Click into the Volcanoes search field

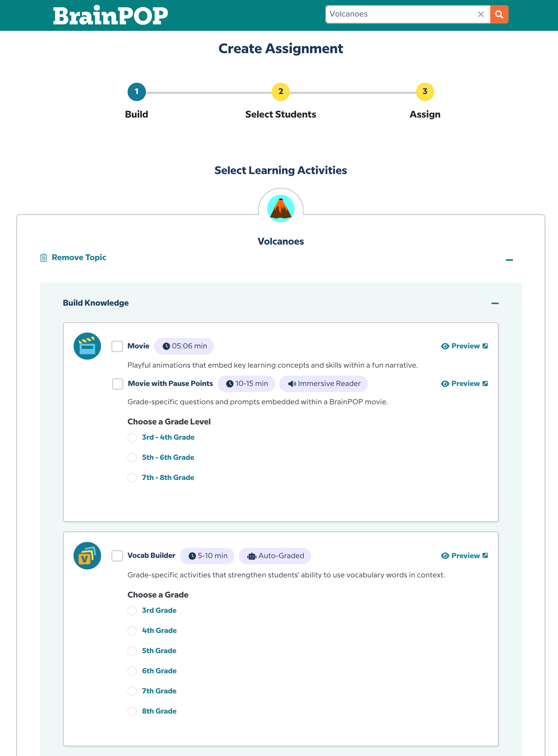pyautogui.click(x=400, y=15)
